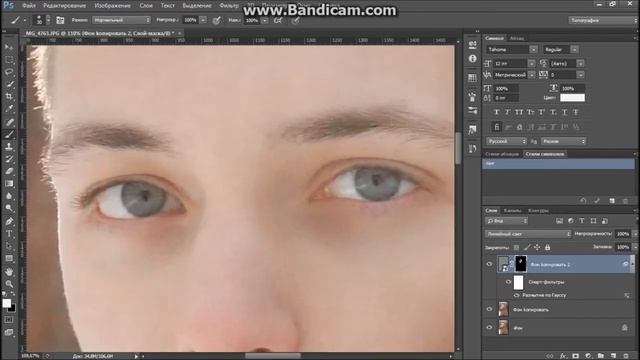This screenshot has height=360, width=640.
Task: Open the Tahoma font family dropdown
Action: click(533, 49)
